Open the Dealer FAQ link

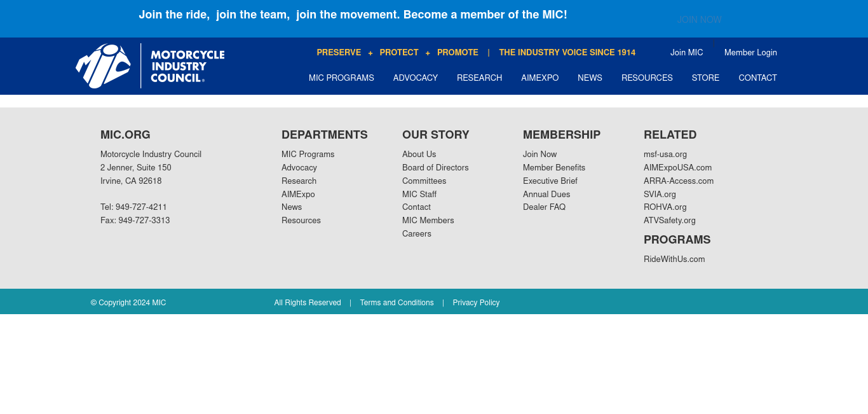[544, 207]
